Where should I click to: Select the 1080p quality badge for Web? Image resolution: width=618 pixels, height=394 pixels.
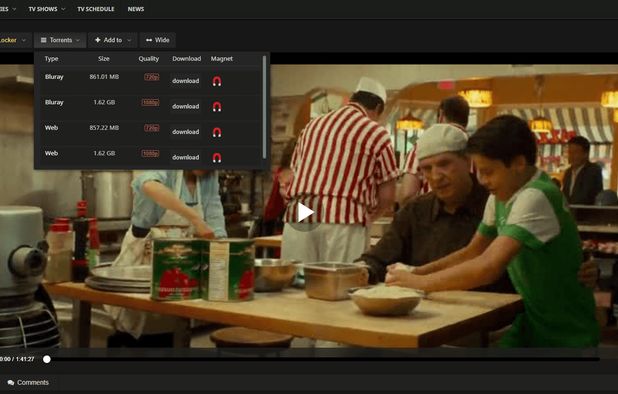(151, 154)
